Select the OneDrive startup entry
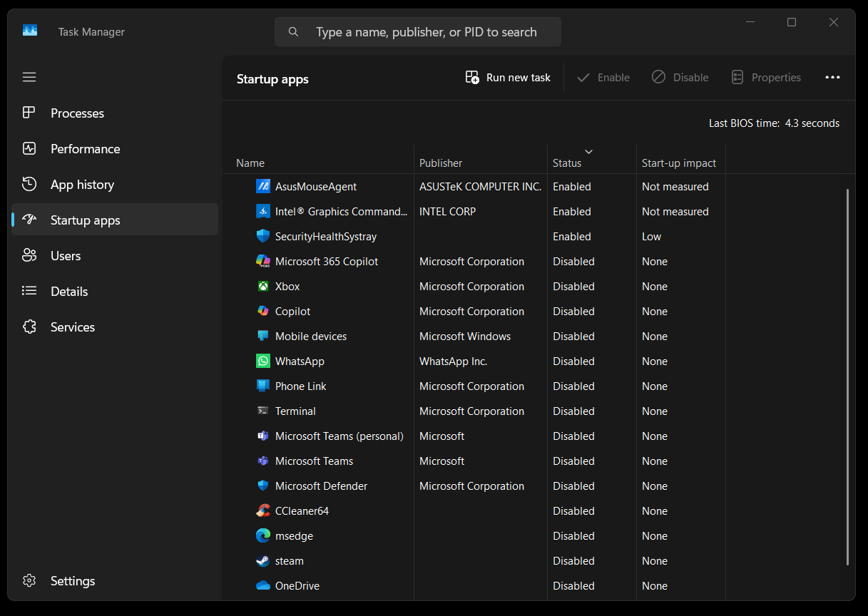Screen dimensions: 868x616 [x=297, y=586]
